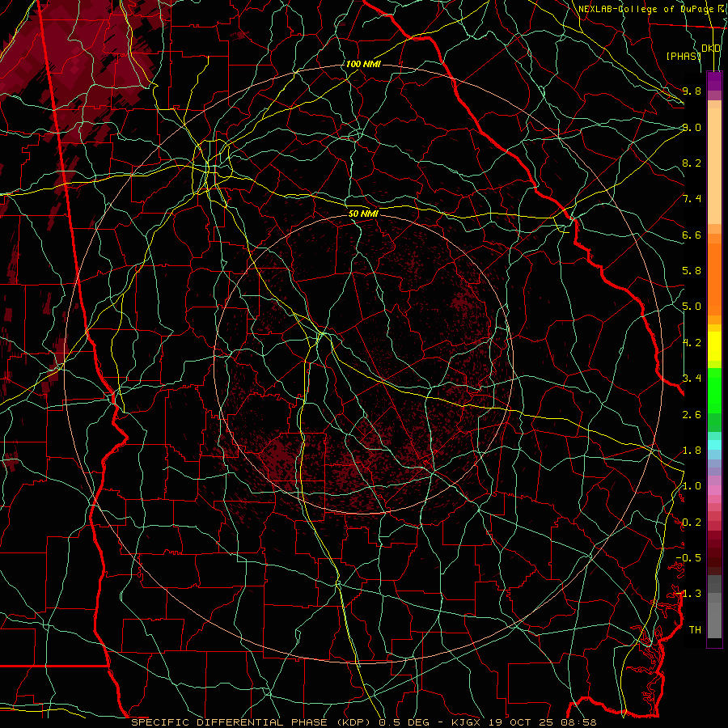Viewport: 728px width, 728px height.
Task: Click the (KDP) text in the bottom caption
Action: coord(353,722)
